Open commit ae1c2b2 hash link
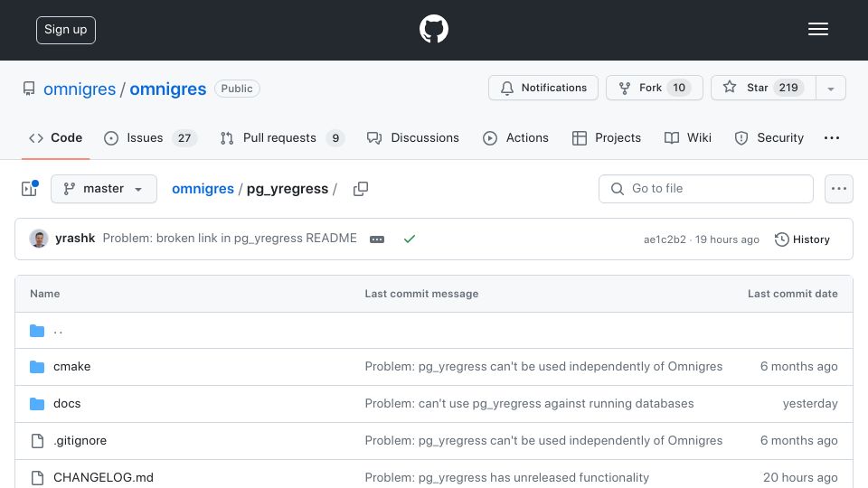 (x=665, y=239)
